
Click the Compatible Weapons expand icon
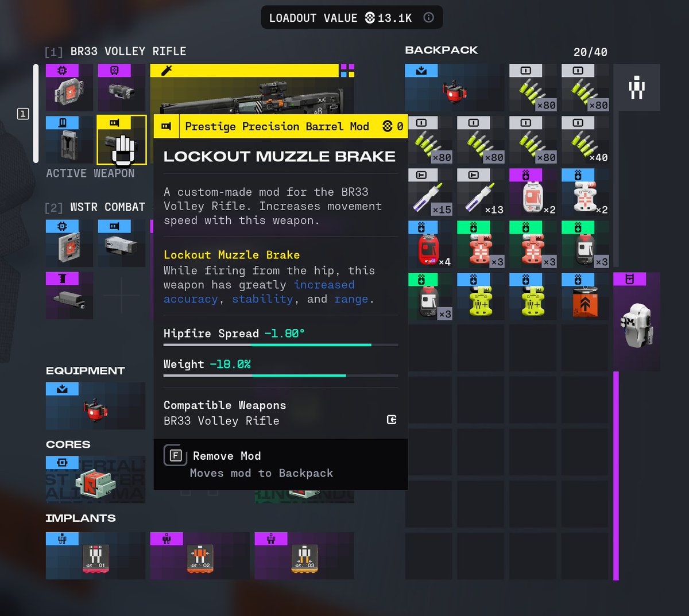coord(392,420)
